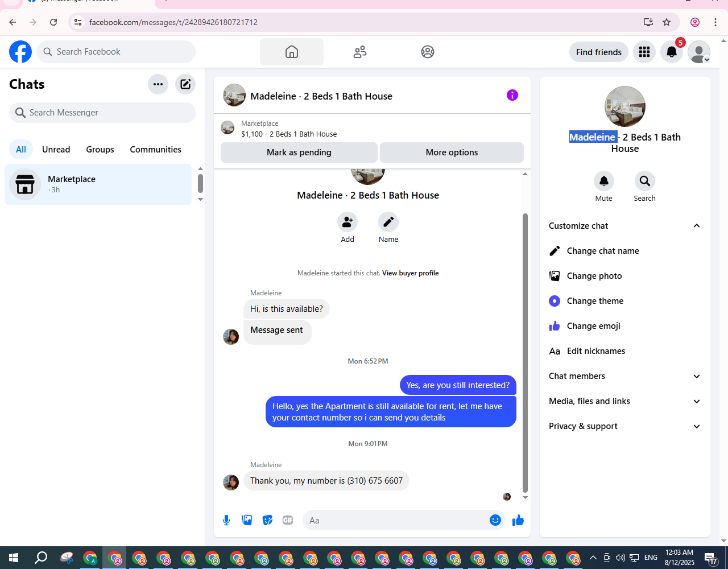Open the account profile avatar menu

coord(699,52)
